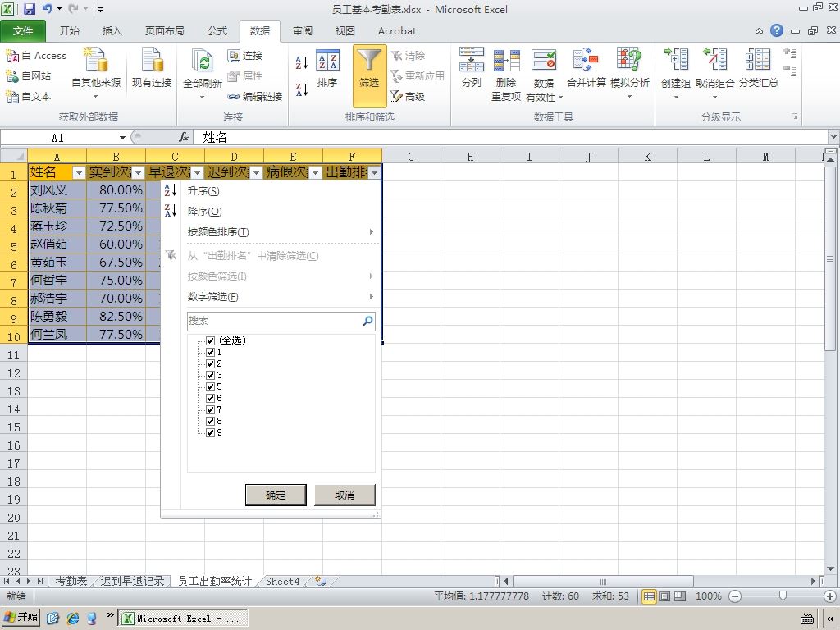Click Consolidate (合并计算)
The width and height of the screenshot is (840, 630).
[x=586, y=67]
